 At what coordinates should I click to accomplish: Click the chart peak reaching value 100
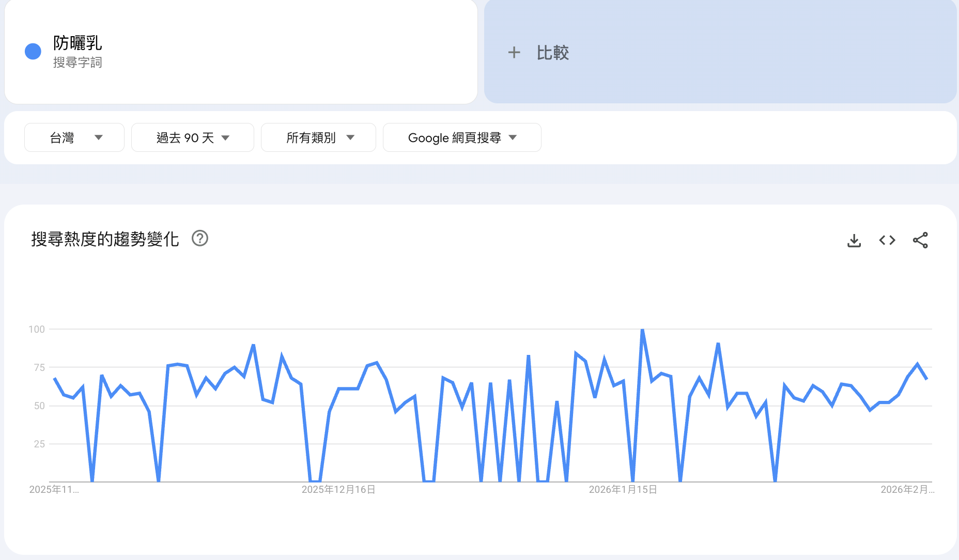pyautogui.click(x=642, y=329)
